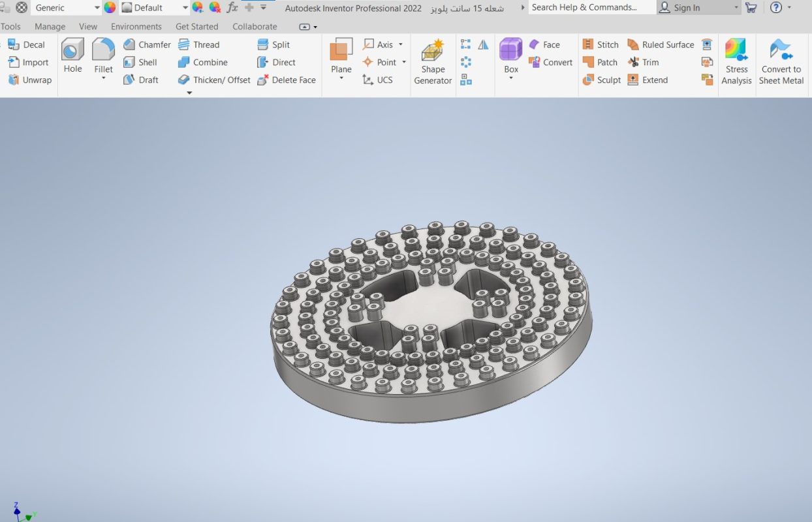The height and width of the screenshot is (522, 812).
Task: Choose the Thread tool
Action: tap(198, 44)
